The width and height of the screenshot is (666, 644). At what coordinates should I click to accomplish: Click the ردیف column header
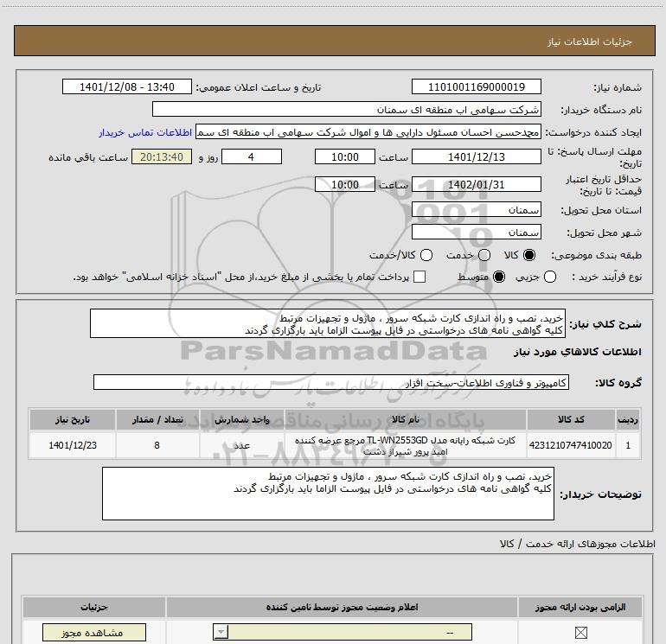point(628,419)
